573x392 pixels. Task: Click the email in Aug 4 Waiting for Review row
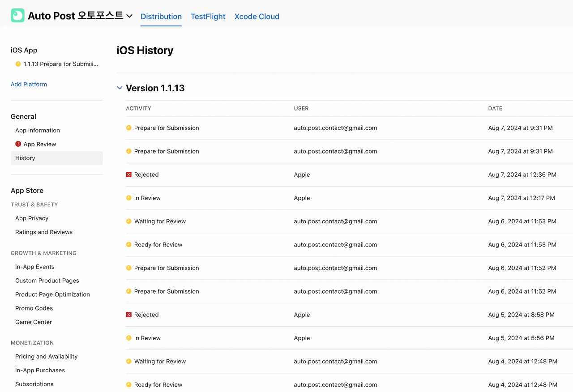336,361
